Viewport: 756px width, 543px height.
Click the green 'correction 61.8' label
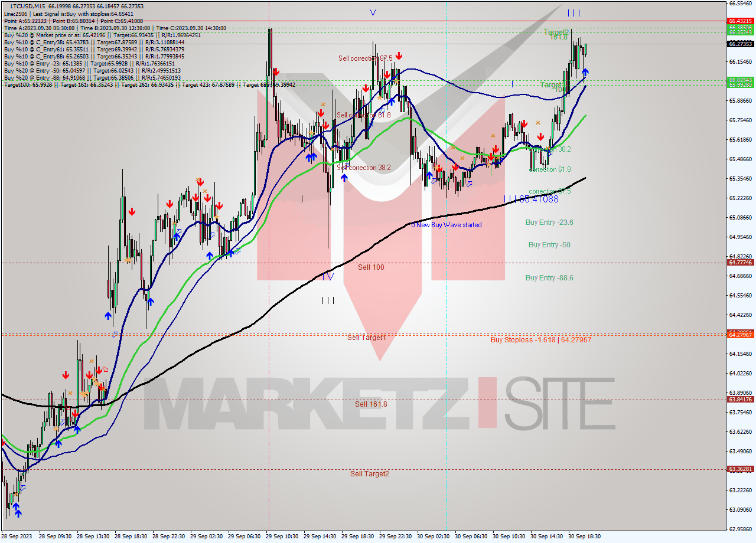(550, 169)
